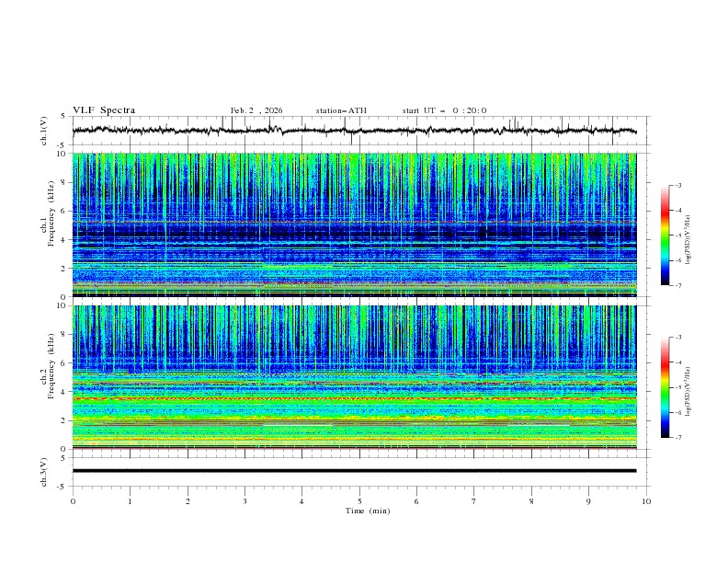Click the ch.2 PSD color scale bar
The height and width of the screenshot is (563, 728).
(665, 387)
